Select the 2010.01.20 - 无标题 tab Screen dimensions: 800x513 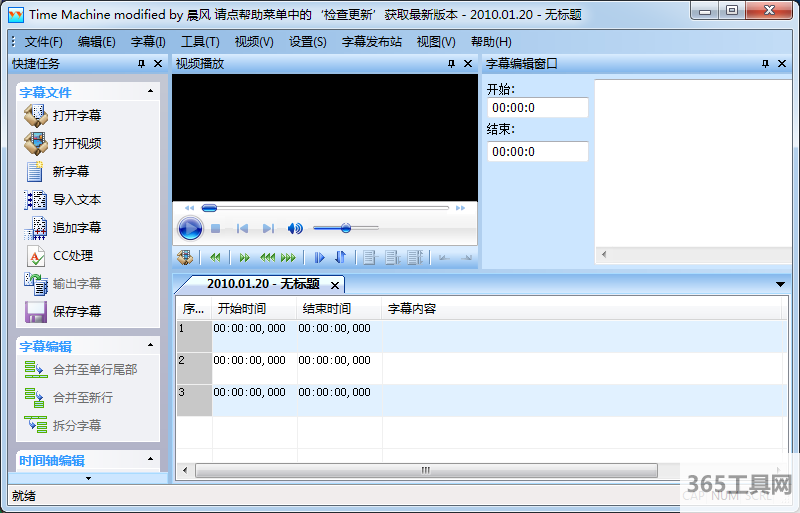click(263, 284)
